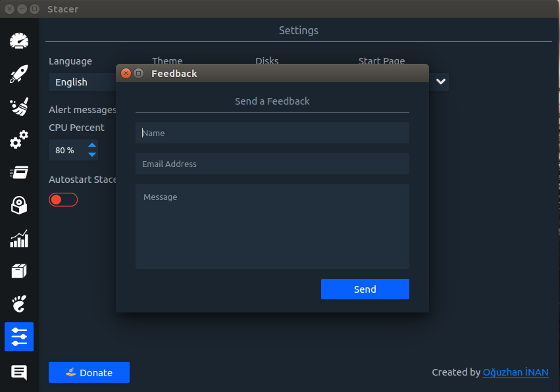Open GNOME Settings footprint icon
The height and width of the screenshot is (392, 560).
pyautogui.click(x=19, y=304)
